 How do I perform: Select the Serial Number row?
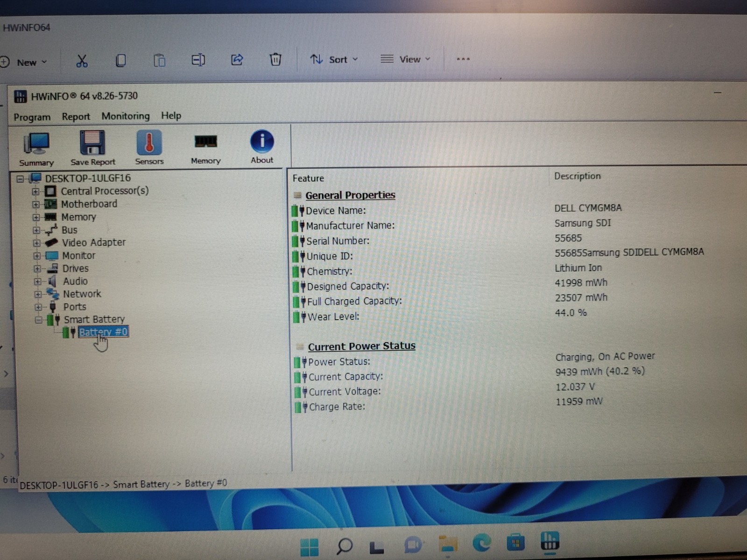click(518, 240)
